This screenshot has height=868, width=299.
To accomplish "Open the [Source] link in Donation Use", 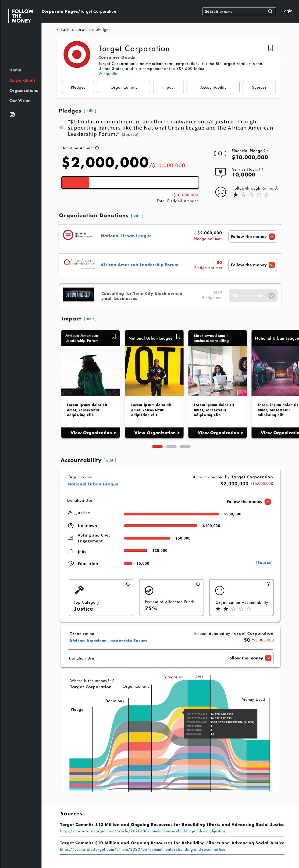I will point(264,562).
